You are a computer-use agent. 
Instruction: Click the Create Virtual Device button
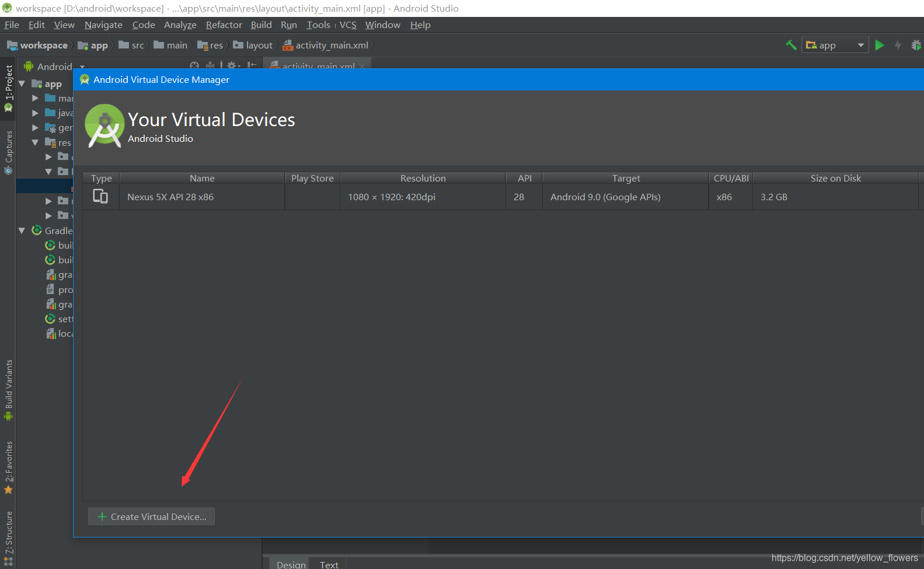click(151, 516)
